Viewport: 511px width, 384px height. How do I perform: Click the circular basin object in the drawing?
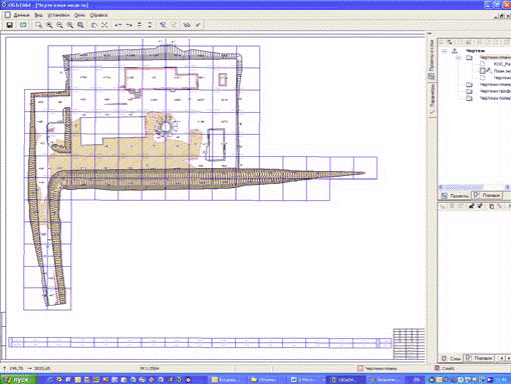pos(166,127)
